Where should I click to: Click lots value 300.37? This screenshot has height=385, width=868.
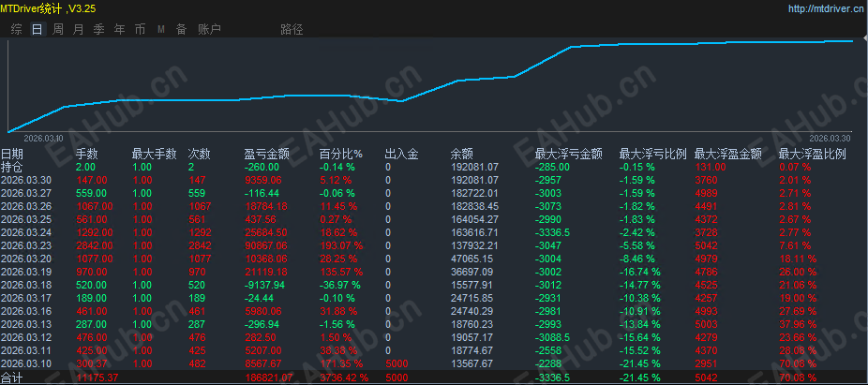[x=90, y=364]
